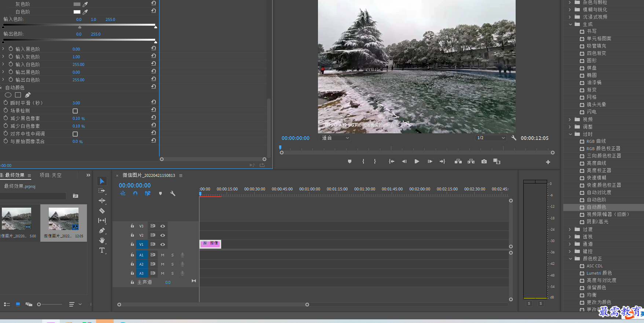Collapse the Color Correction folder
This screenshot has height=323, width=644.
(x=570, y=259)
